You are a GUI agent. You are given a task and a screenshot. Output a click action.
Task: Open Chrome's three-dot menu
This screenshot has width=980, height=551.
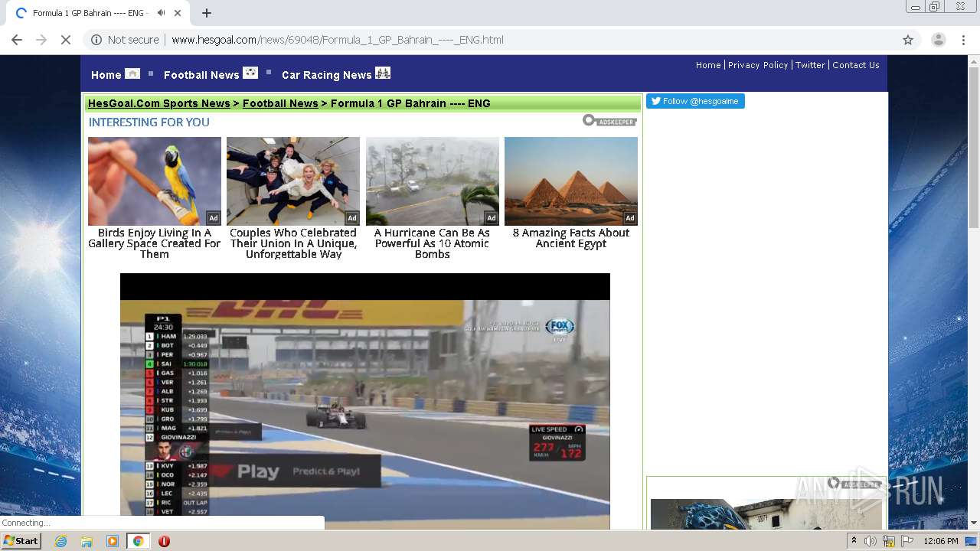click(x=963, y=40)
